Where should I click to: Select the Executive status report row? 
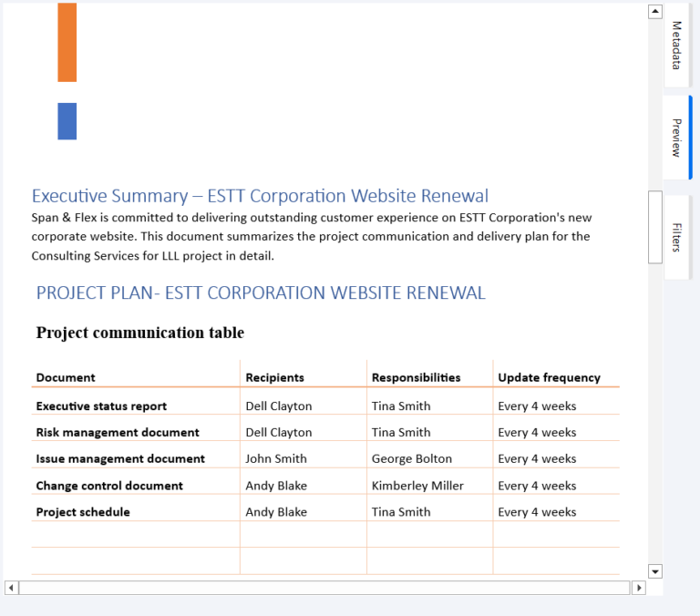(x=101, y=406)
